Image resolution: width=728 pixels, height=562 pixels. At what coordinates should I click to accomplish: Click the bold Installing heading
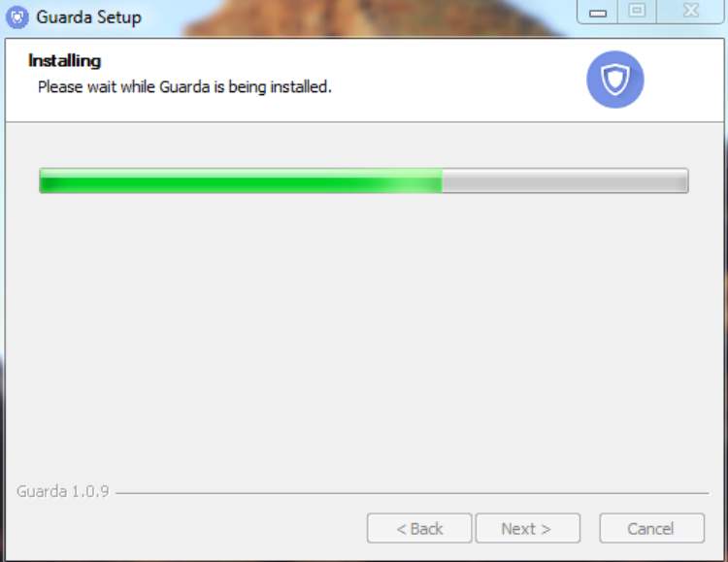tap(64, 61)
